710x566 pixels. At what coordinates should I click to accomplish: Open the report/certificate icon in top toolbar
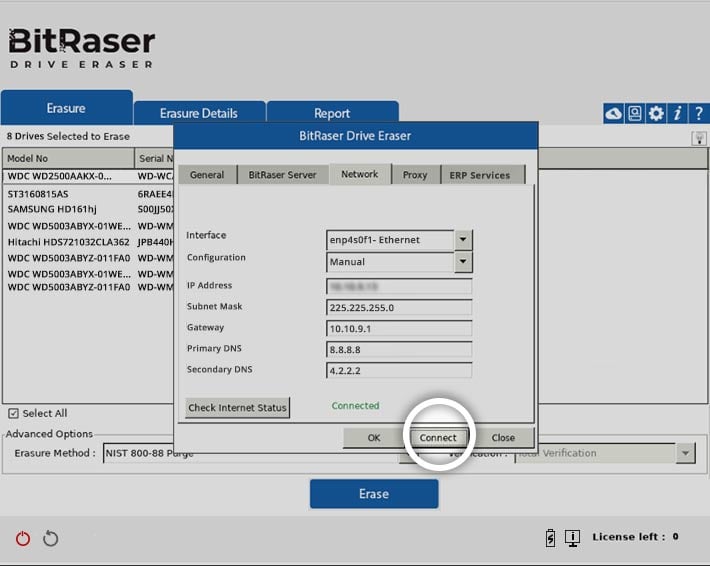click(635, 113)
